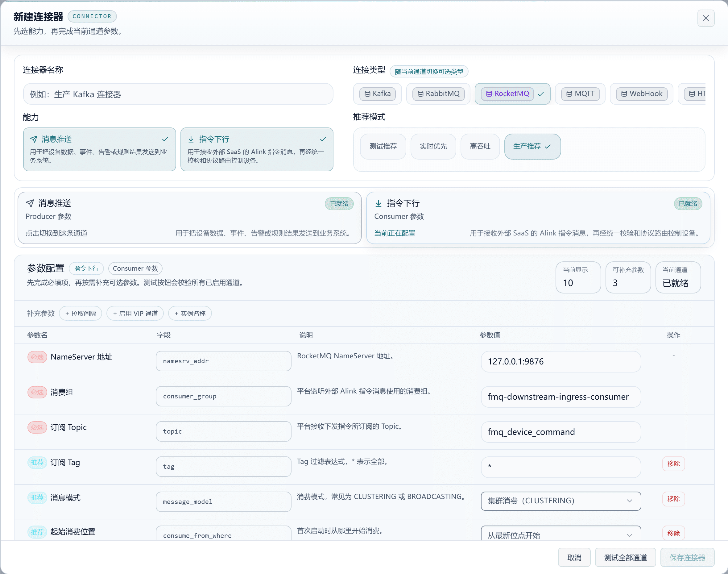Select the RocketMQ connection type chip
This screenshot has height=574, width=728.
[x=512, y=94]
